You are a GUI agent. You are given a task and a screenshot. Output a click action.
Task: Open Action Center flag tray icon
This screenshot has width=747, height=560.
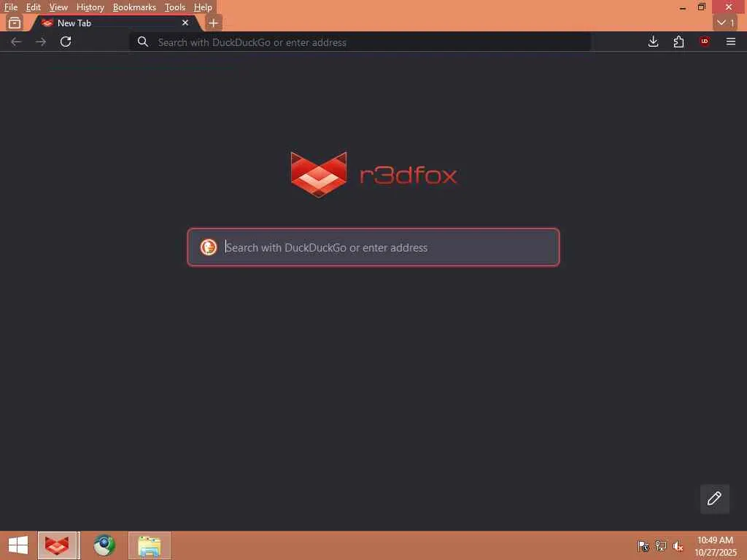[x=643, y=546]
